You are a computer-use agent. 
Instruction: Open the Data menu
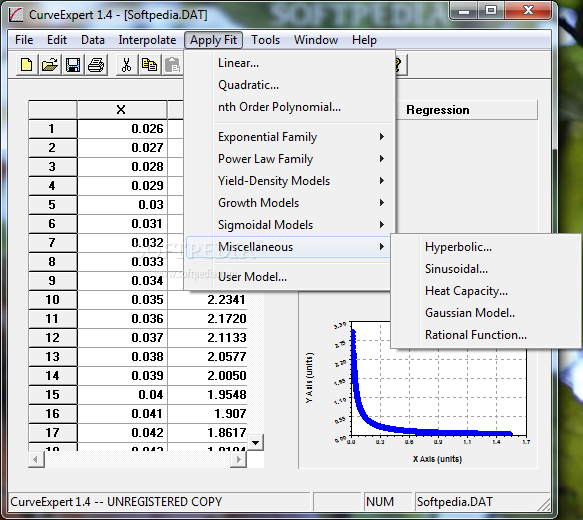tap(93, 40)
